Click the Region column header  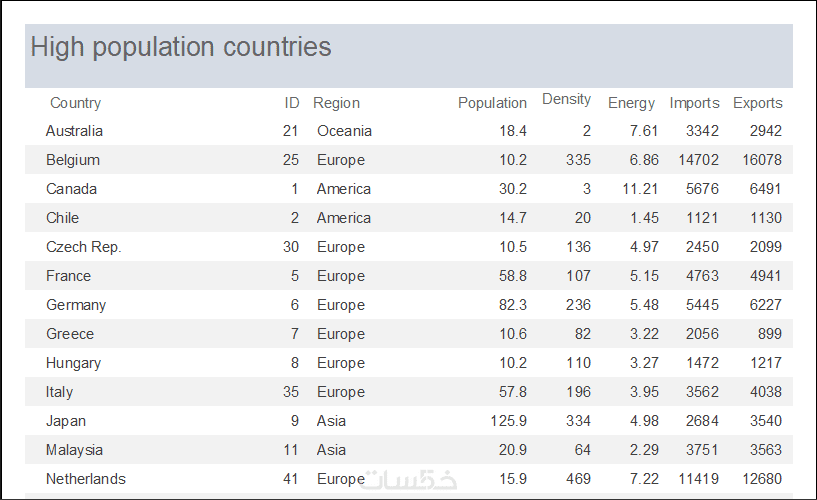(x=336, y=103)
